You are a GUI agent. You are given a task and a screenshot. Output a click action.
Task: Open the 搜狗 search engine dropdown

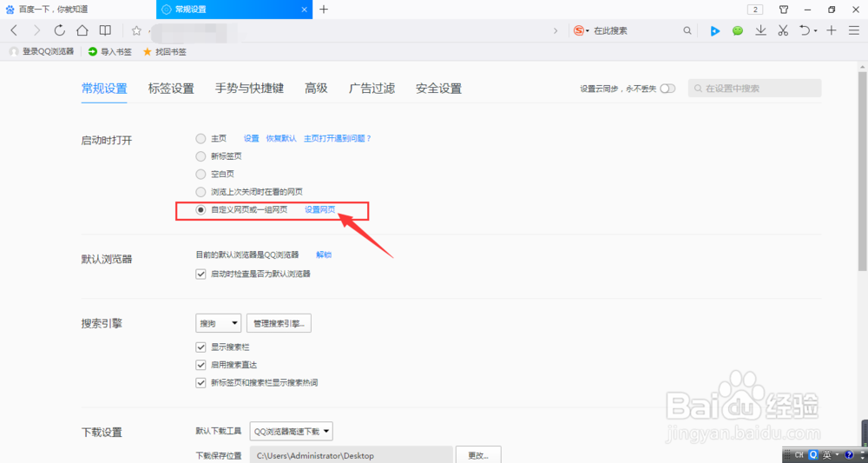coord(219,323)
